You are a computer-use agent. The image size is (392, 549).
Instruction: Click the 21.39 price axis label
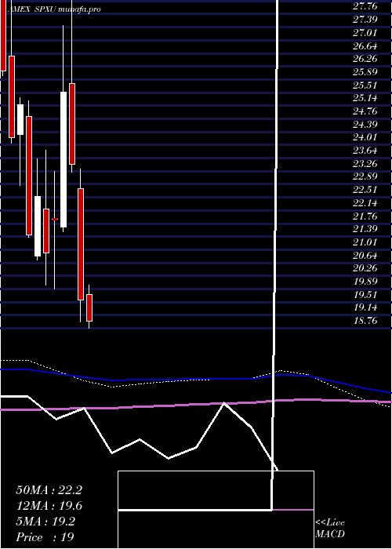click(x=365, y=229)
